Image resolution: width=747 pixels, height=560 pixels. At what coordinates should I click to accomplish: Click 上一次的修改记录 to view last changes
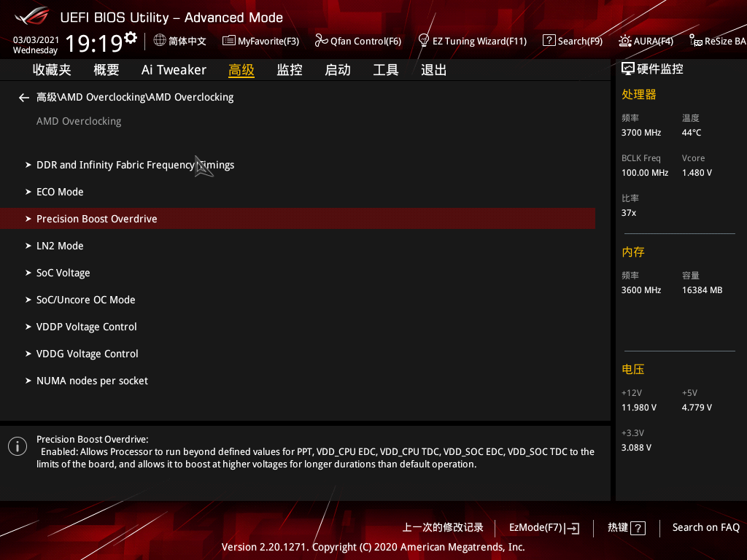tap(442, 527)
